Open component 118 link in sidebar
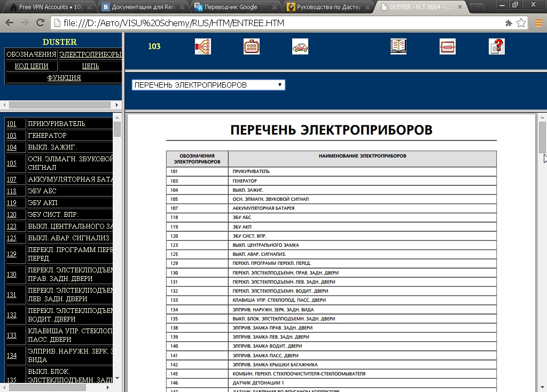The height and width of the screenshot is (392, 547). coord(12,191)
